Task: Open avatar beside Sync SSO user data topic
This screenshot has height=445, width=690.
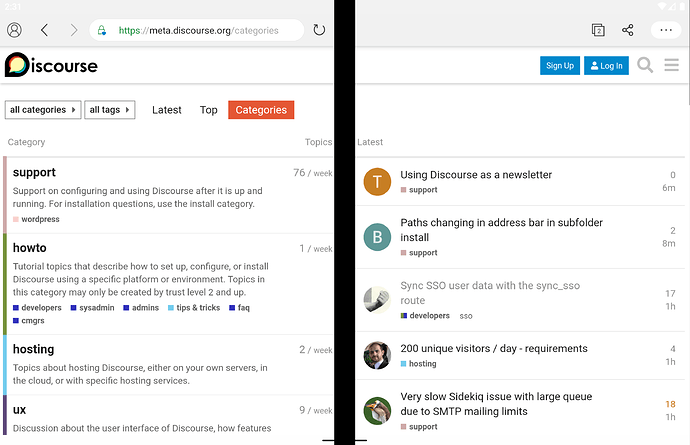Action: tap(377, 300)
